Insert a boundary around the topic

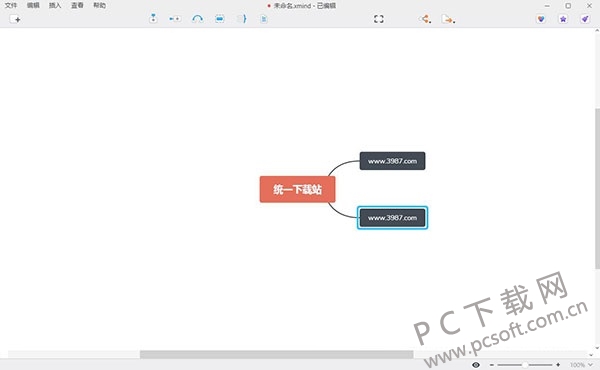[x=220, y=19]
